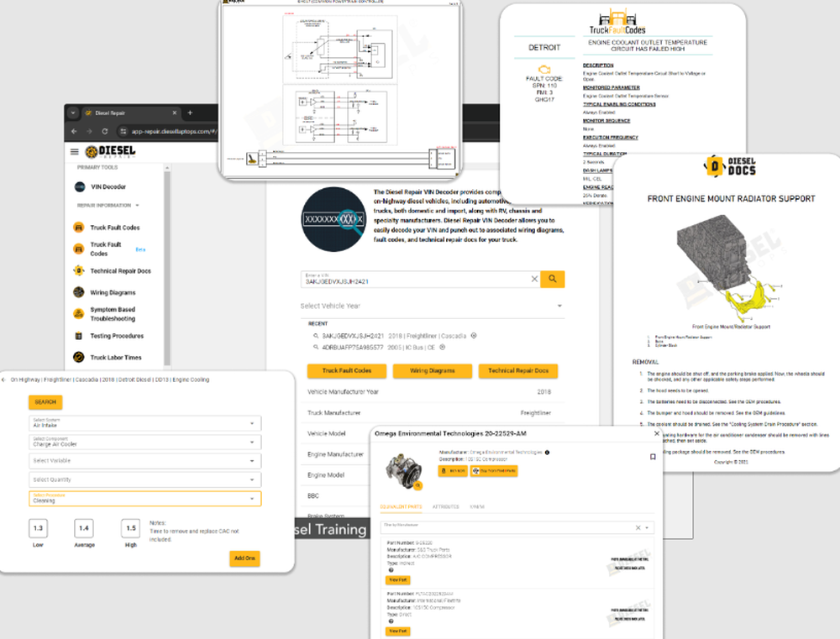Open Filter by Manufacturer dropdown arrow
The height and width of the screenshot is (639, 840).
647,527
